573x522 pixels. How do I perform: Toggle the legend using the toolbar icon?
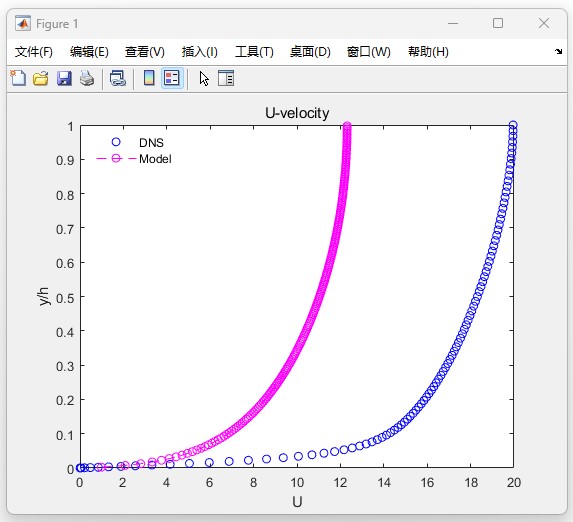172,78
